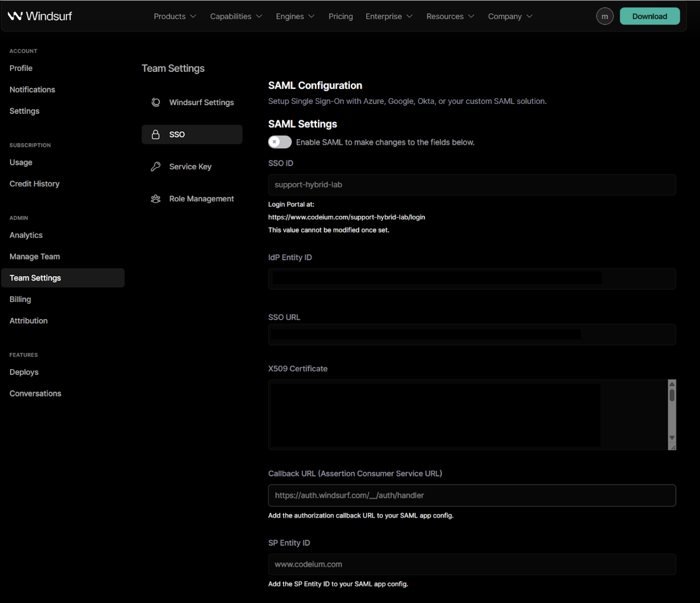Click the SSO lock icon
The width and height of the screenshot is (700, 603).
155,134
